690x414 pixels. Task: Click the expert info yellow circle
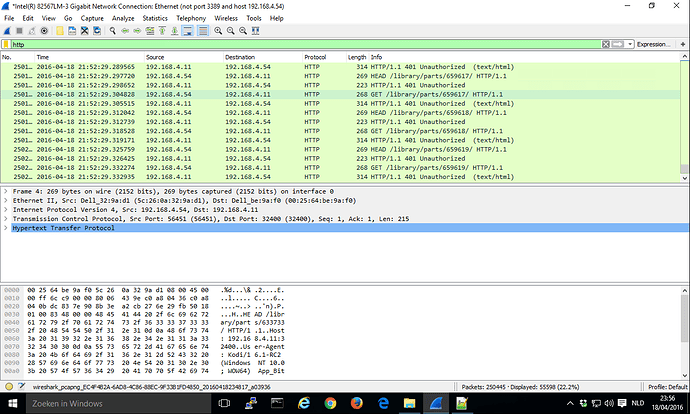(8, 387)
